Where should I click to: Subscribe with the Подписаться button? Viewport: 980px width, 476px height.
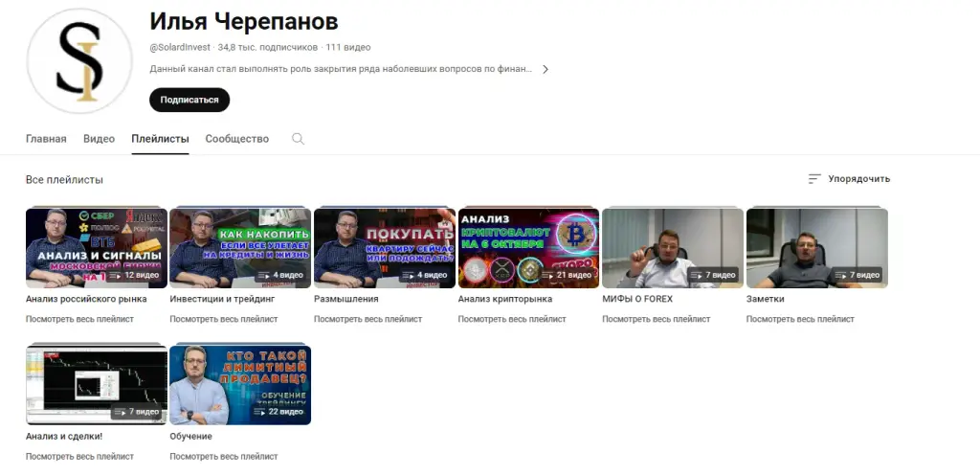[189, 100]
